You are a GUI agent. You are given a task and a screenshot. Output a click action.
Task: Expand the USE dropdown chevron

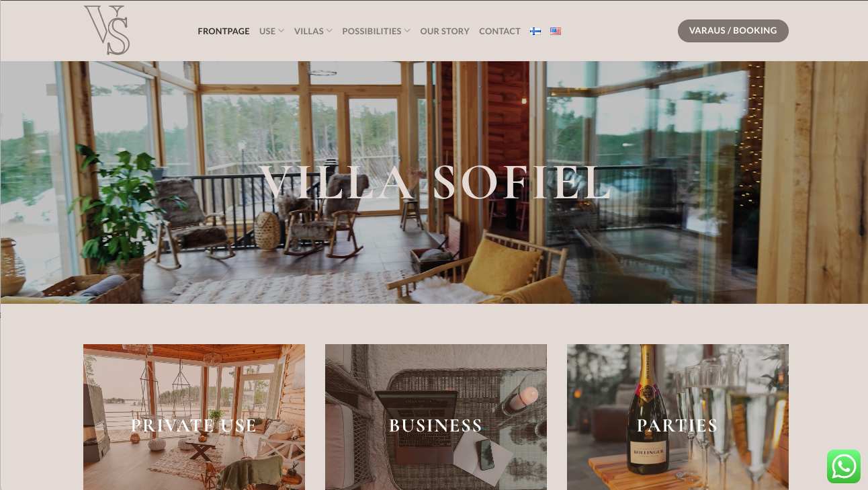281,31
